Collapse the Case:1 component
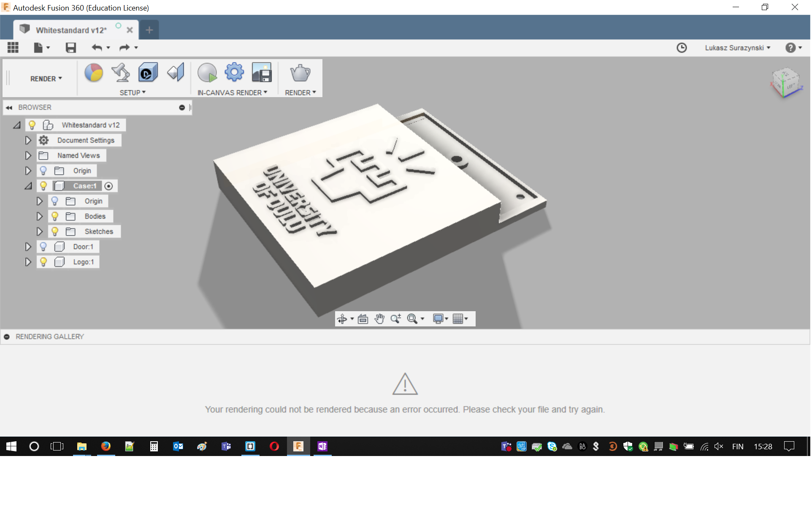This screenshot has width=812, height=505. [28, 186]
